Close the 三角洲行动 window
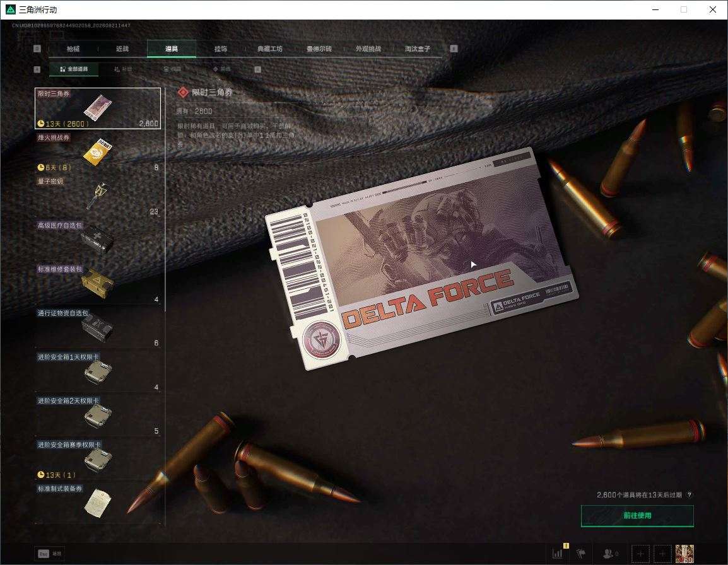Image resolution: width=728 pixels, height=565 pixels. click(x=713, y=9)
